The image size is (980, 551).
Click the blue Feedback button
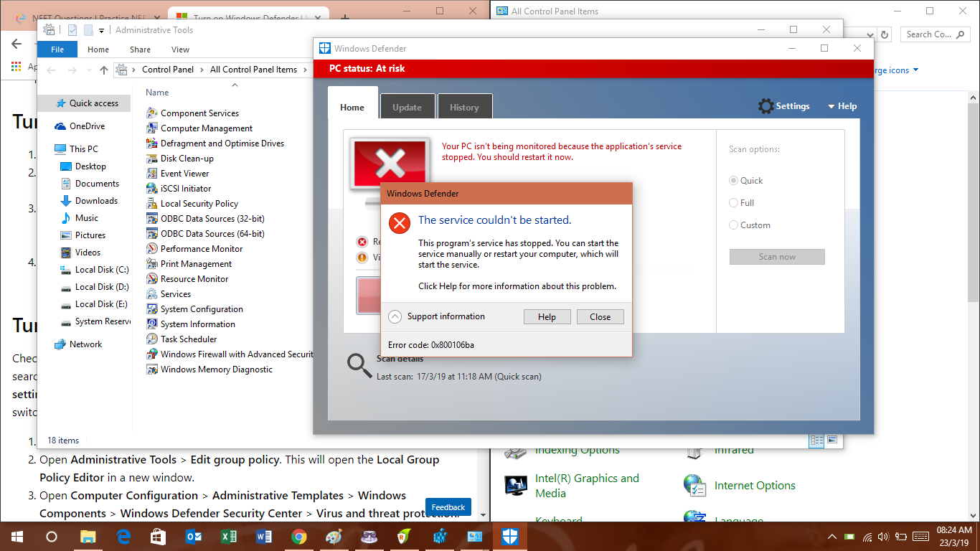[x=448, y=507]
